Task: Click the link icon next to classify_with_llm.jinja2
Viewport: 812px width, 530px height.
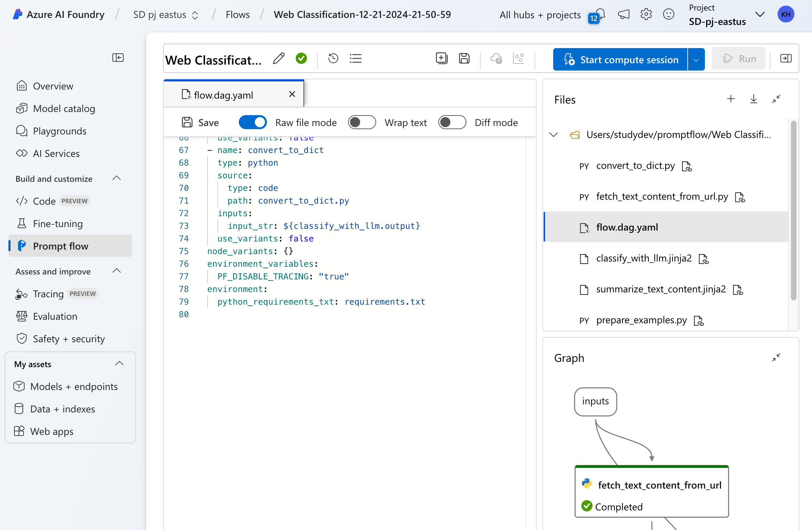Action: point(703,259)
